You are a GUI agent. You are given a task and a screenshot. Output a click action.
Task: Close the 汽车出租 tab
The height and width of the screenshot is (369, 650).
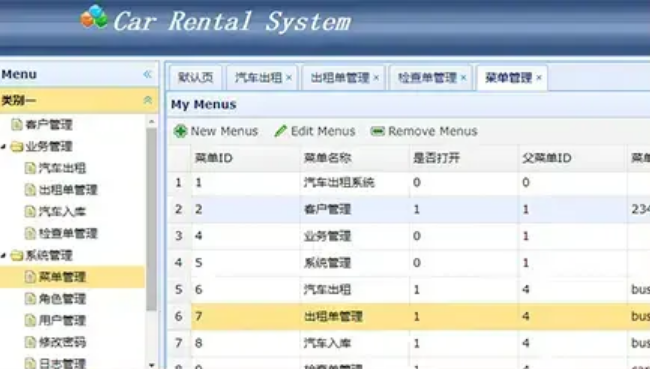click(x=289, y=78)
